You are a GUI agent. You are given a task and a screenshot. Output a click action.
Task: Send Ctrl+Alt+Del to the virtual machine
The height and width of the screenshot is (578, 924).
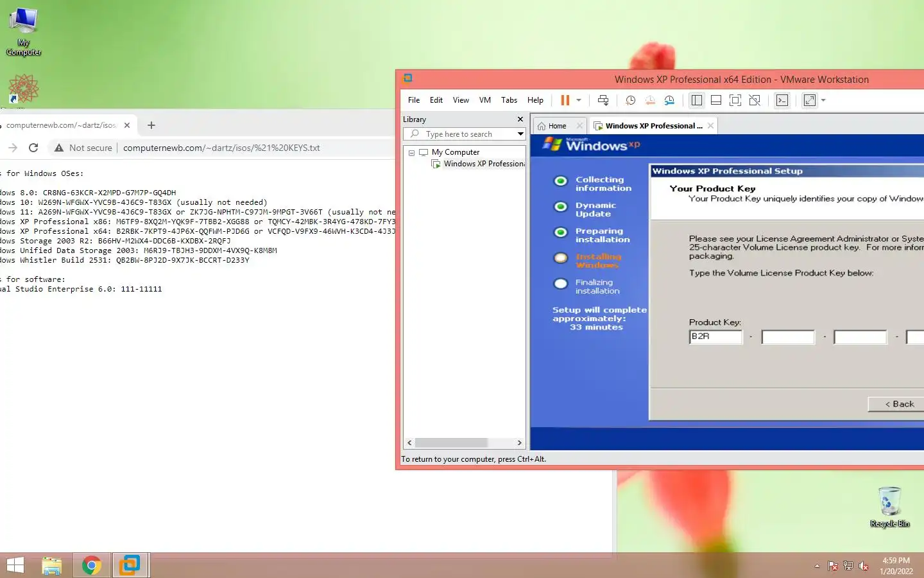tap(603, 100)
